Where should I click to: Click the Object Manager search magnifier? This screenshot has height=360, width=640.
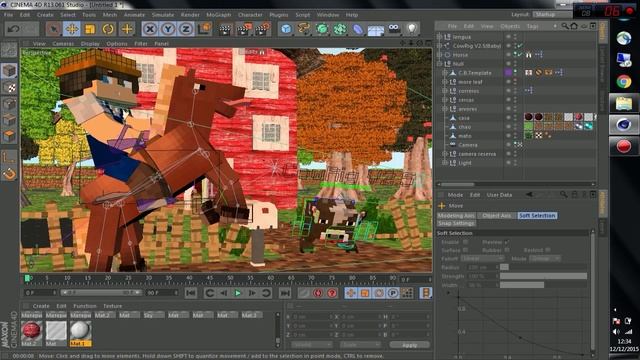pyautogui.click(x=564, y=26)
